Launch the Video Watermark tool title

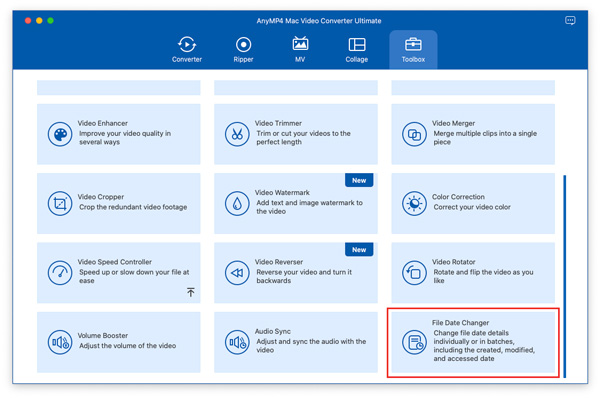282,192
